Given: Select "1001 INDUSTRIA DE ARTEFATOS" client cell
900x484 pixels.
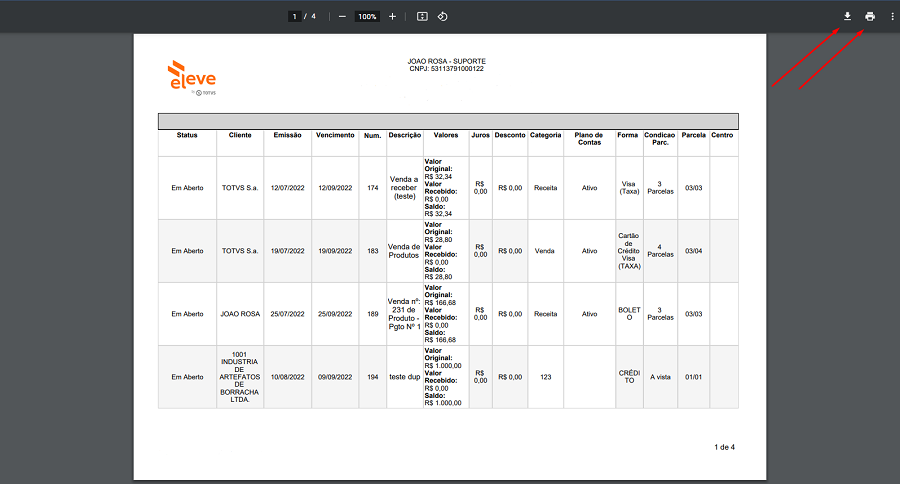Looking at the screenshot, I should tap(239, 377).
